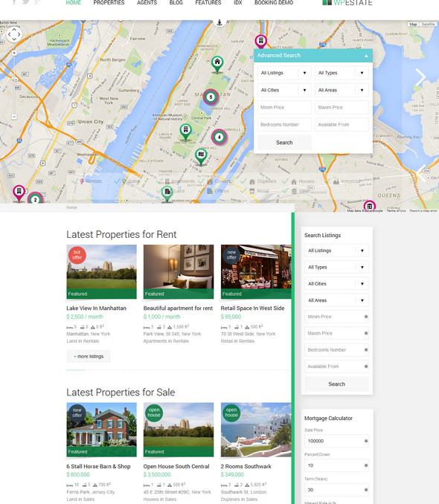Click the 'more listings' button
Image resolution: width=439 pixels, height=504 pixels.
(89, 357)
